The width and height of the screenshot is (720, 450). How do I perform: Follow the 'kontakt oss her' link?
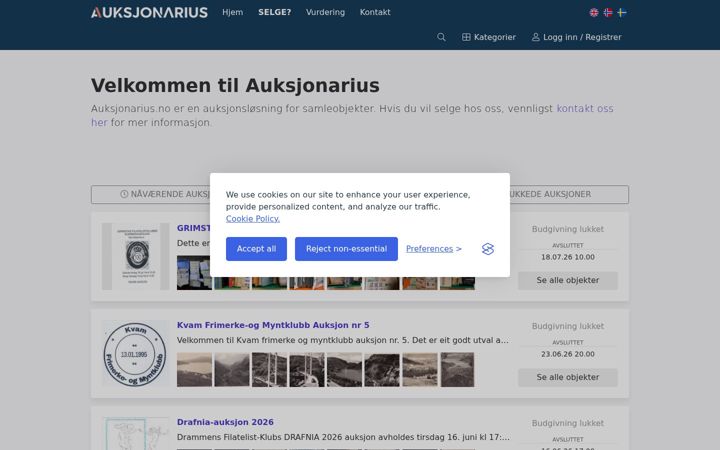[x=585, y=109]
